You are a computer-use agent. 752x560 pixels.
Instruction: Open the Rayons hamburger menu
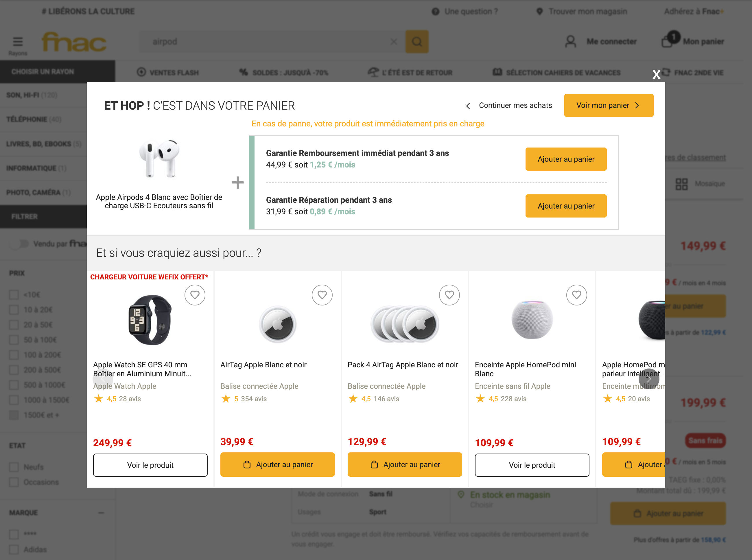click(x=18, y=41)
